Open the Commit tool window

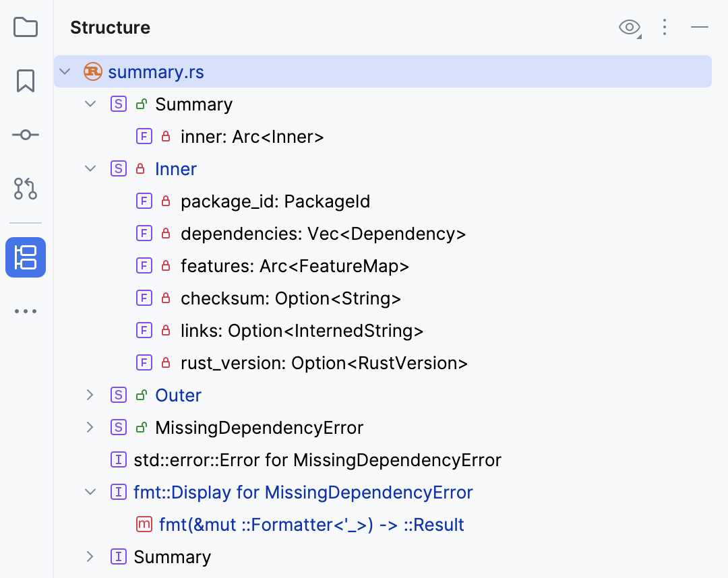(x=25, y=134)
